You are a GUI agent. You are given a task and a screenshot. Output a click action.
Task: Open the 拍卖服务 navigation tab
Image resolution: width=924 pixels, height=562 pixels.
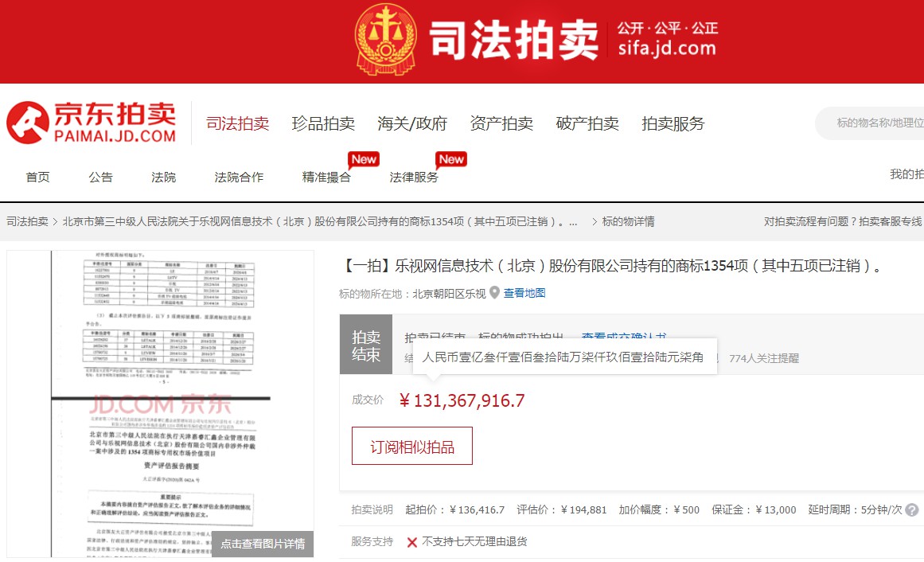pyautogui.click(x=673, y=123)
